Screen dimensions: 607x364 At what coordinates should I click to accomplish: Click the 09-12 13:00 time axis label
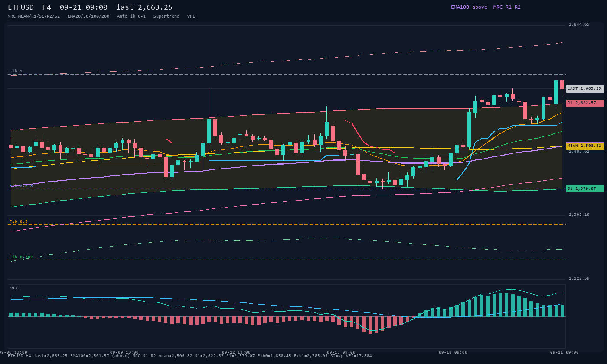coord(236,352)
